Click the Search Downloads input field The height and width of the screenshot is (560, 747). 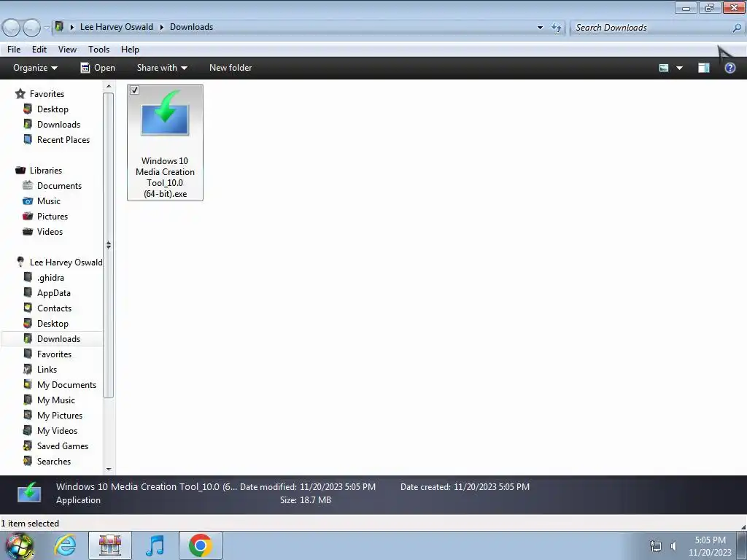click(651, 28)
